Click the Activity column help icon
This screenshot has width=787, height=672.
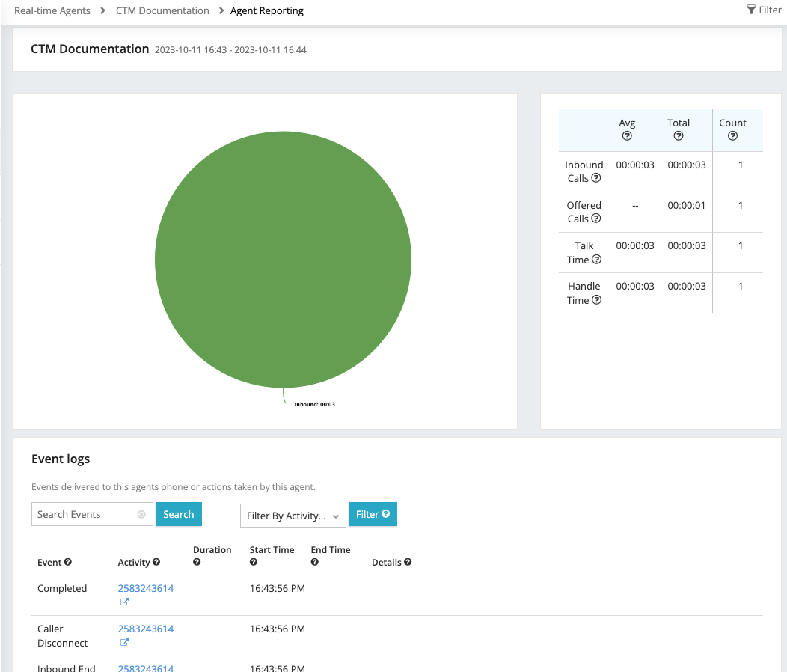[156, 562]
